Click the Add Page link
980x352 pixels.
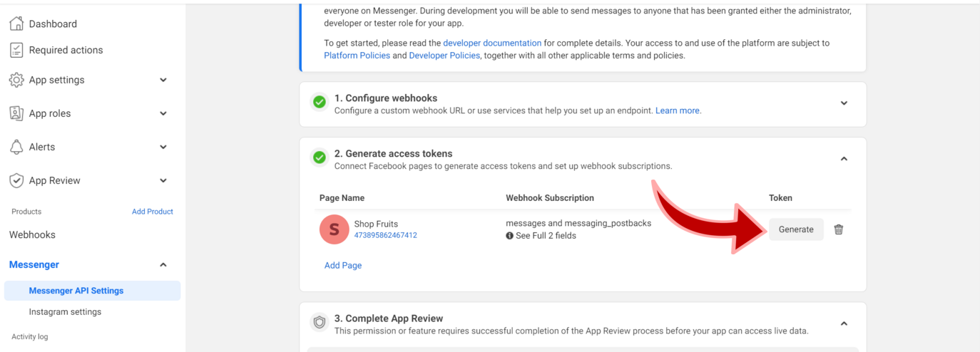click(343, 265)
